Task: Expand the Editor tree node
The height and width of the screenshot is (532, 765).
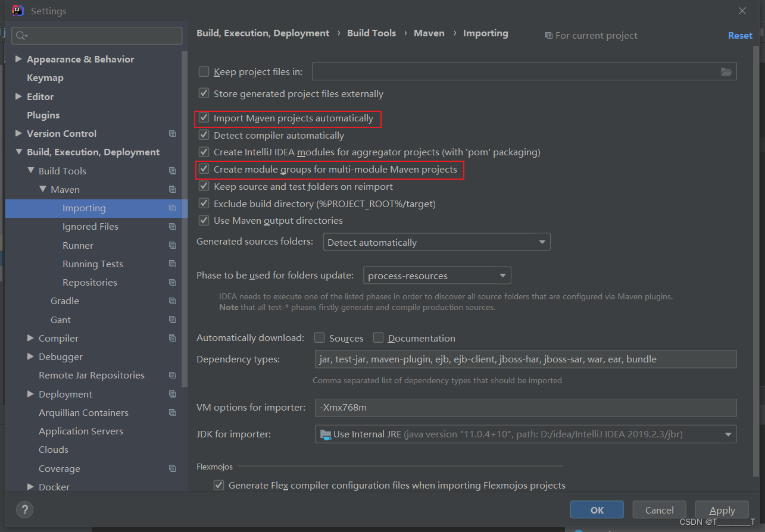Action: point(18,96)
